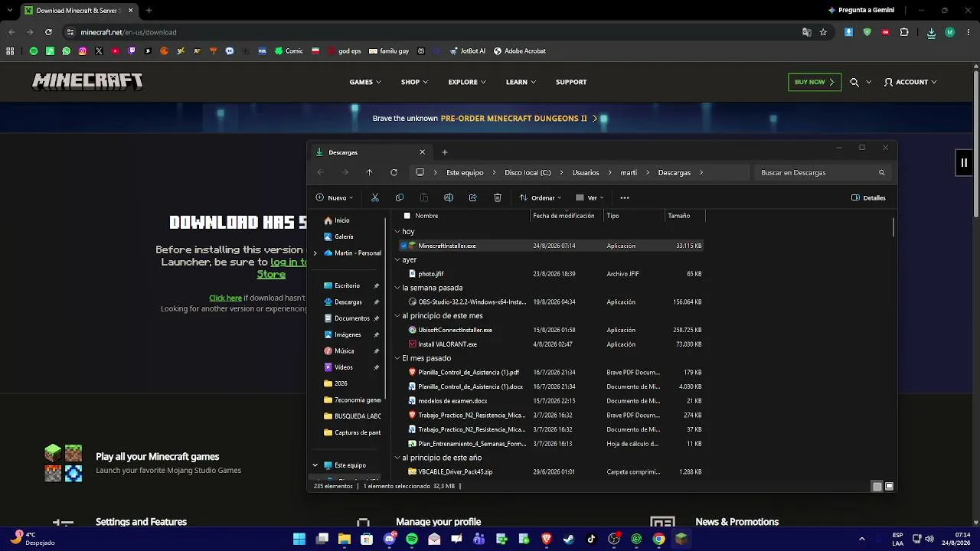The height and width of the screenshot is (551, 980).
Task: Open Chrome extensions puzzle icon
Action: coord(904,32)
